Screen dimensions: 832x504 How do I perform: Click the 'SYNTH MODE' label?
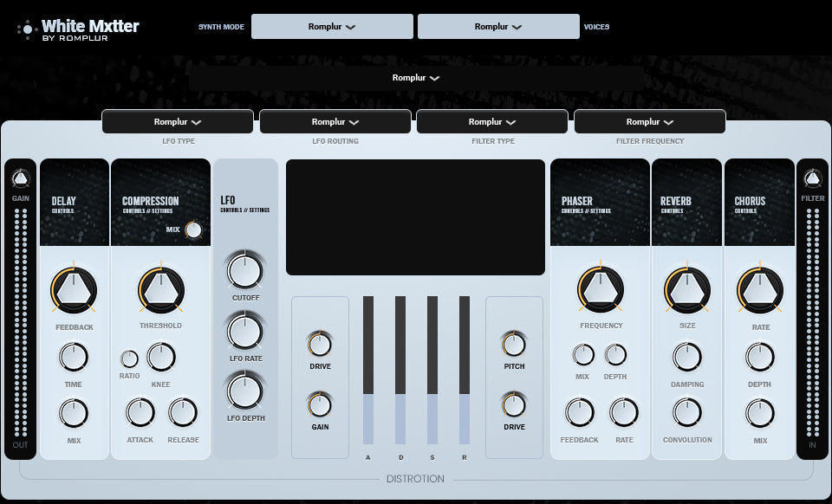[221, 27]
